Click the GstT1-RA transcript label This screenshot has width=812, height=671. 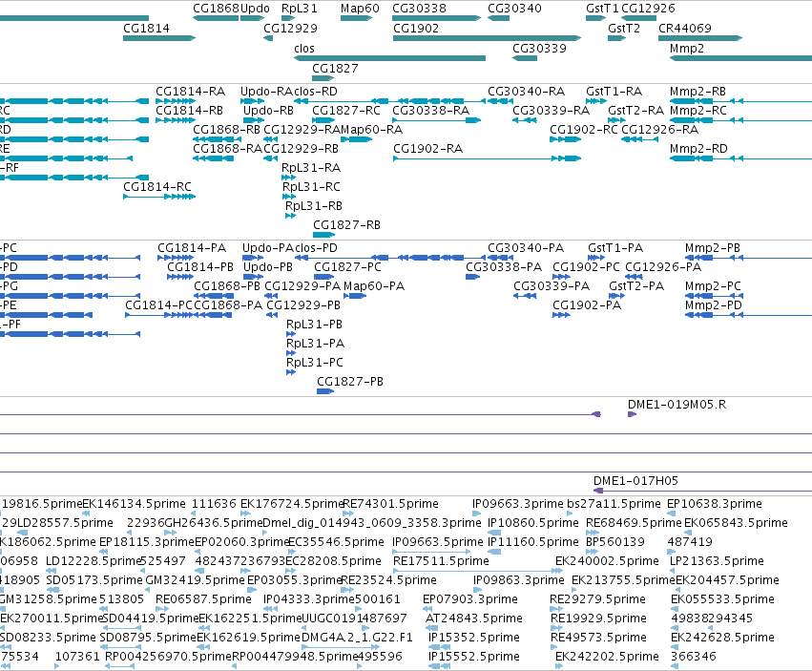pos(614,92)
